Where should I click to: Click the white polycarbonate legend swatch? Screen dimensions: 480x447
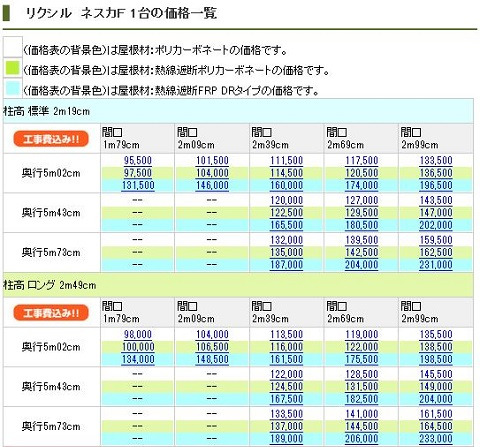13,48
